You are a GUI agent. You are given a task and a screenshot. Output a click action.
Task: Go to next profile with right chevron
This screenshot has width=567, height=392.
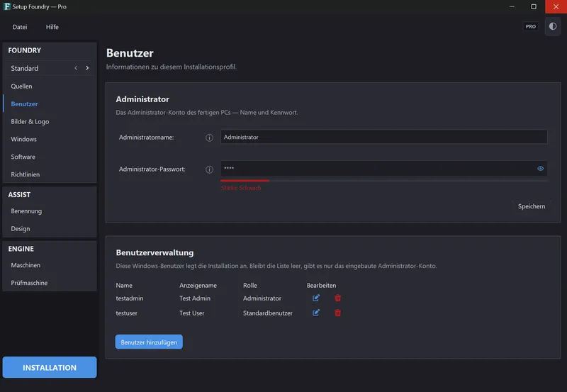click(x=87, y=68)
